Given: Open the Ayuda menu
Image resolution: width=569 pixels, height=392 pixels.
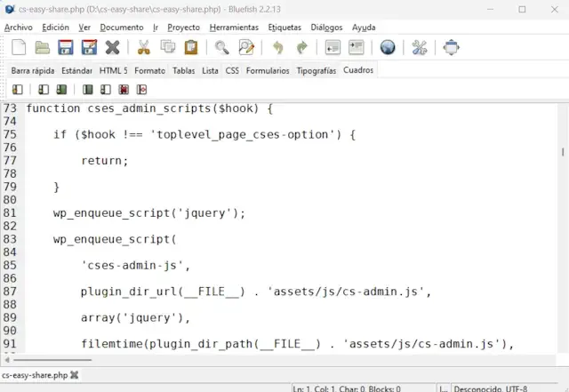Looking at the screenshot, I should [x=364, y=28].
